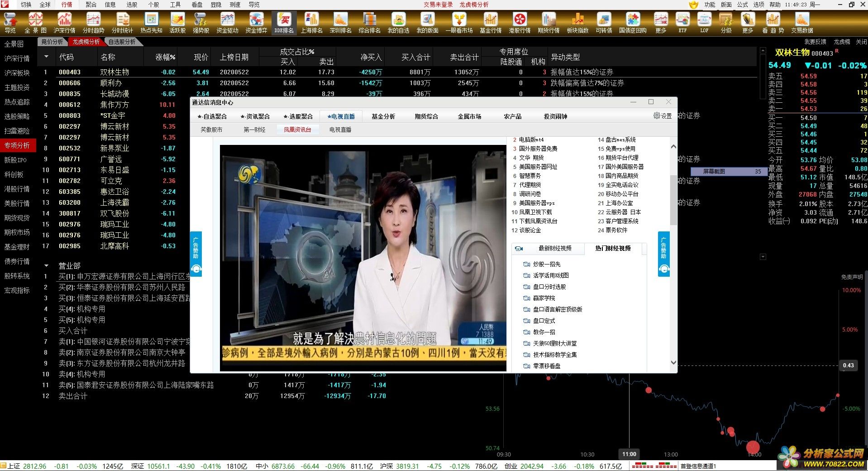Click the crown icon in the title bar

click(693, 5)
